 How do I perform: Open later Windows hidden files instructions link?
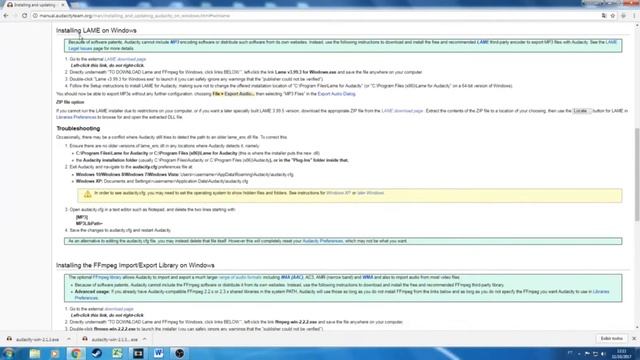(x=371, y=193)
